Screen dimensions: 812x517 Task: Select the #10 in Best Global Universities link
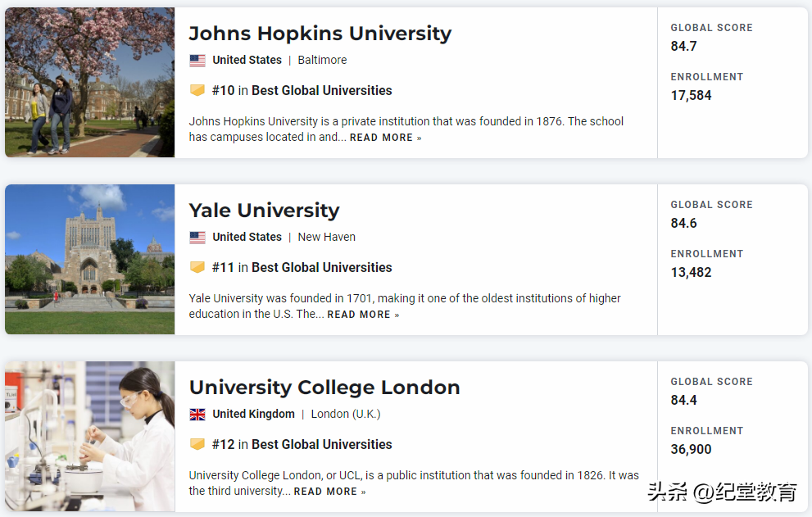[302, 90]
